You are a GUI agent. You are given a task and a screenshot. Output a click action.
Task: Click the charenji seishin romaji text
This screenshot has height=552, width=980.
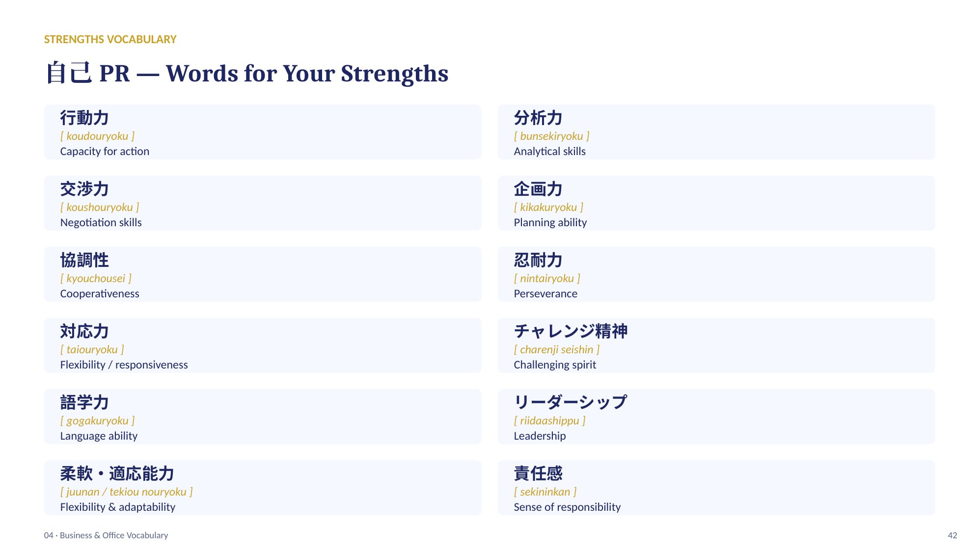click(557, 349)
